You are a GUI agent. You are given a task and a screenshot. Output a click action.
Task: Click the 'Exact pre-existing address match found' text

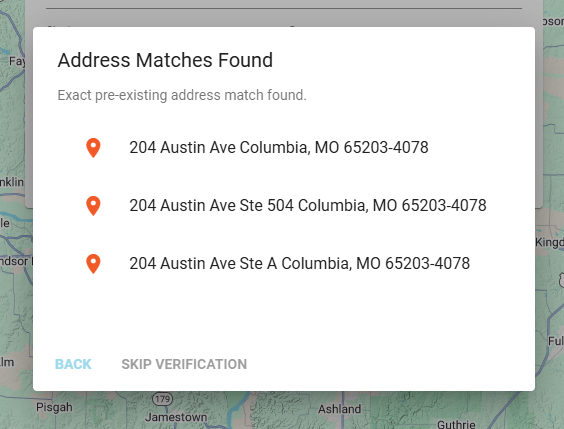tap(182, 95)
